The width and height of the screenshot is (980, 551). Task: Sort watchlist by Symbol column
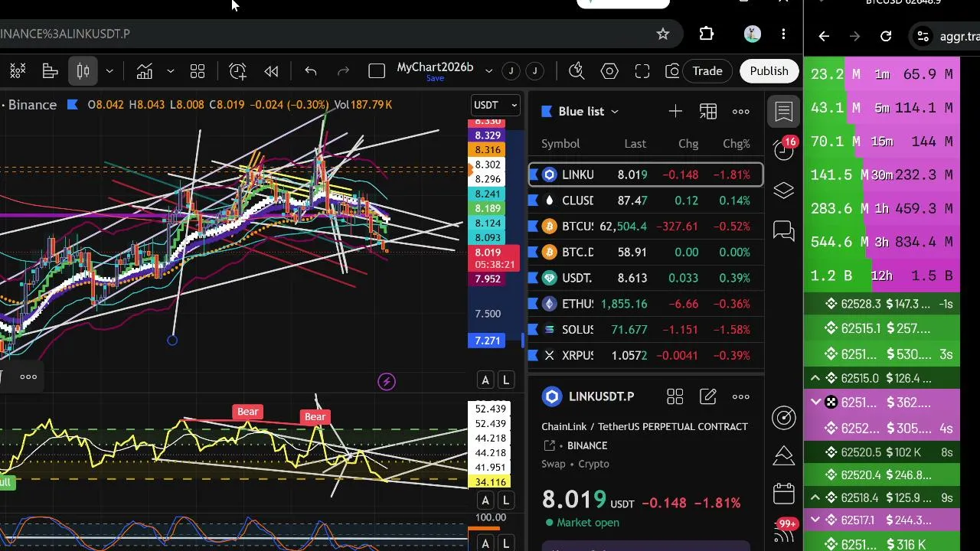pos(560,144)
